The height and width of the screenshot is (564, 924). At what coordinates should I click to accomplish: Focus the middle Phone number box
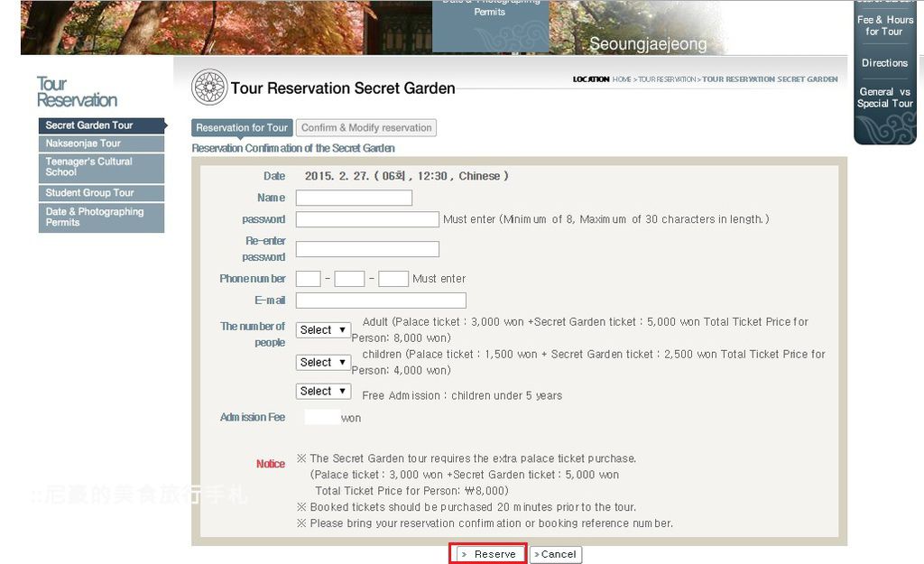click(x=349, y=279)
